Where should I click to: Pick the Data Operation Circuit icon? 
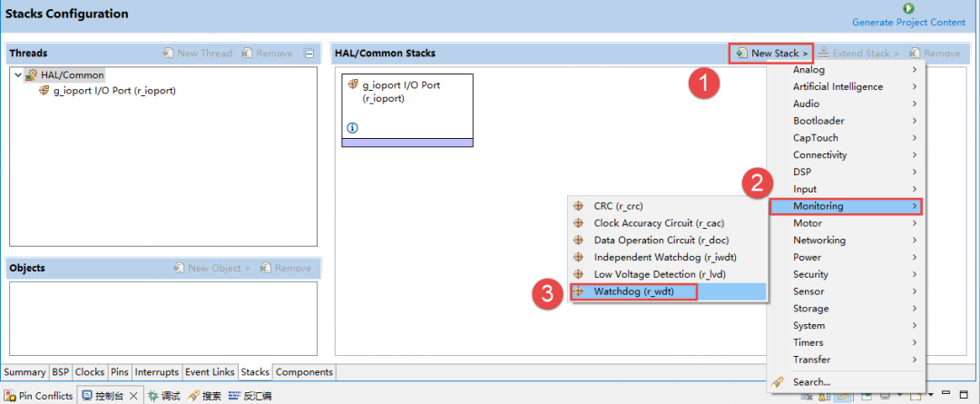point(579,241)
